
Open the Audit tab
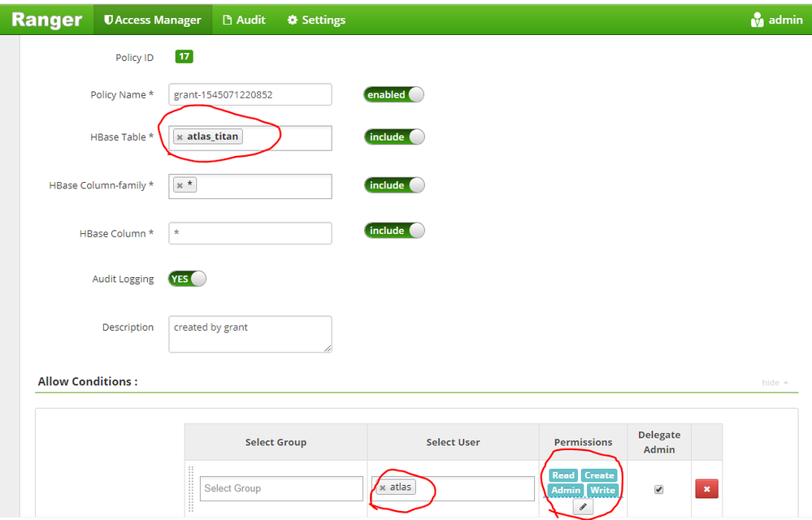(244, 19)
